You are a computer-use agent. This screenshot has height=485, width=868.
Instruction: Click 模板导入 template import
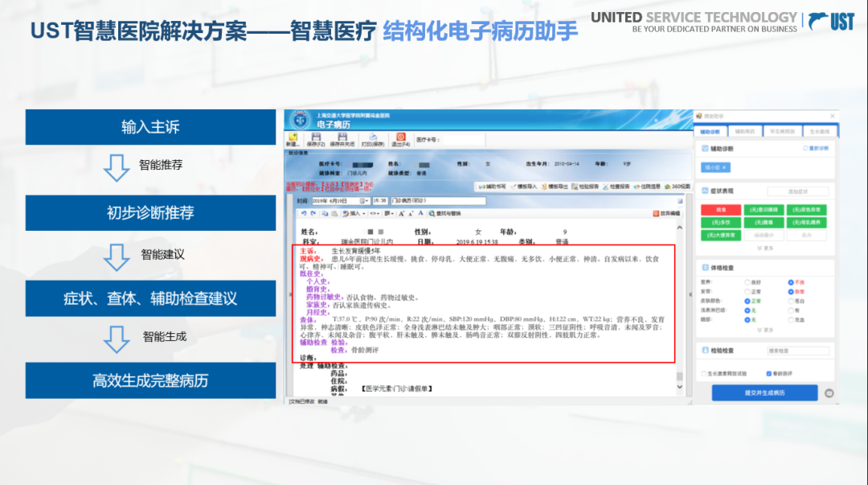(524, 187)
